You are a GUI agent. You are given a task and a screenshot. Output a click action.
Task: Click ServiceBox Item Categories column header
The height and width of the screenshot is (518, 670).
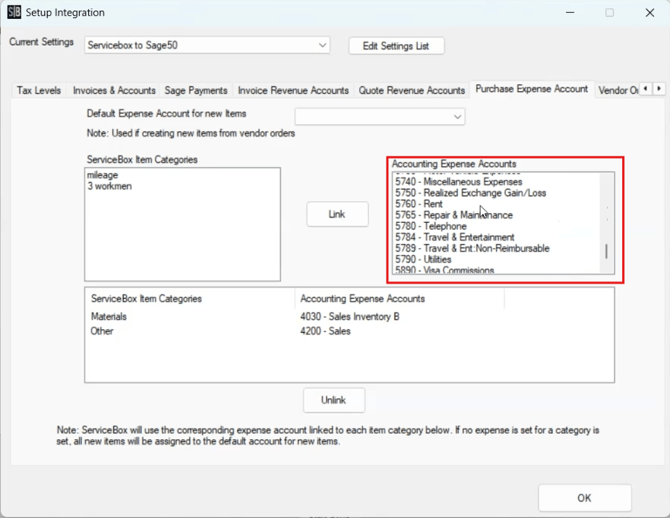coord(146,299)
